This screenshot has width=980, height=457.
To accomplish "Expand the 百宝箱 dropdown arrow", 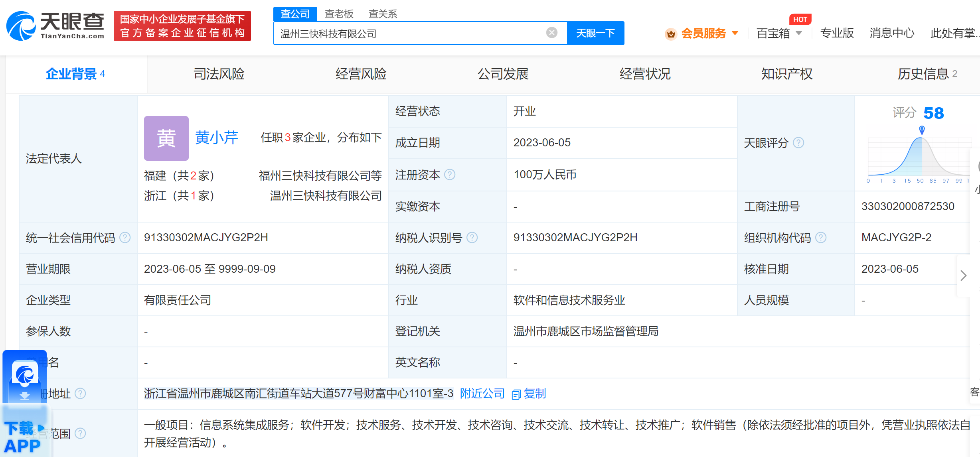I will [x=798, y=33].
